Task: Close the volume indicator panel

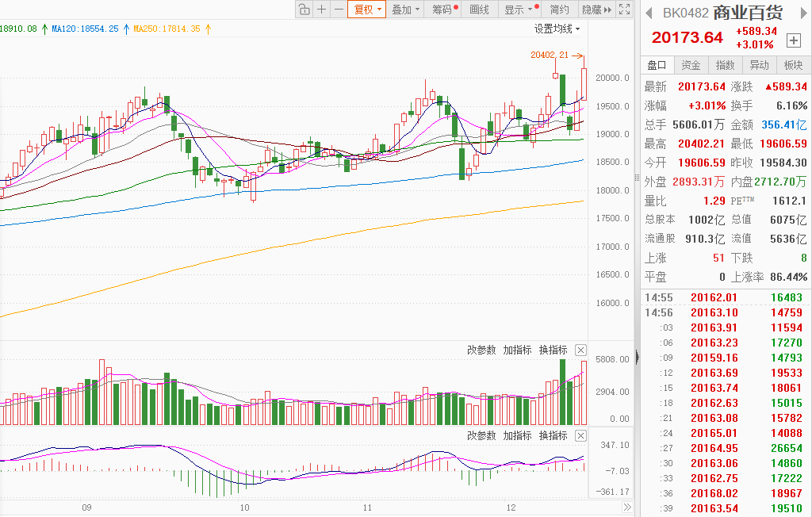Action: pyautogui.click(x=580, y=350)
